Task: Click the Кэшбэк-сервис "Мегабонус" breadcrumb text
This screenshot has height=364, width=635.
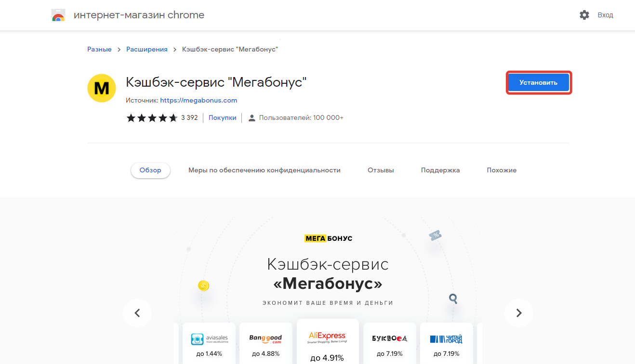Action: click(x=230, y=49)
